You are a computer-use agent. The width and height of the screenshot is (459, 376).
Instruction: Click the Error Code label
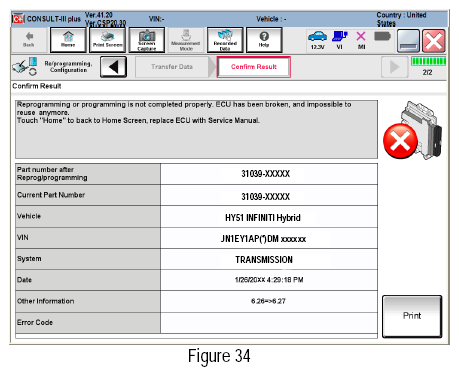pyautogui.click(x=35, y=322)
